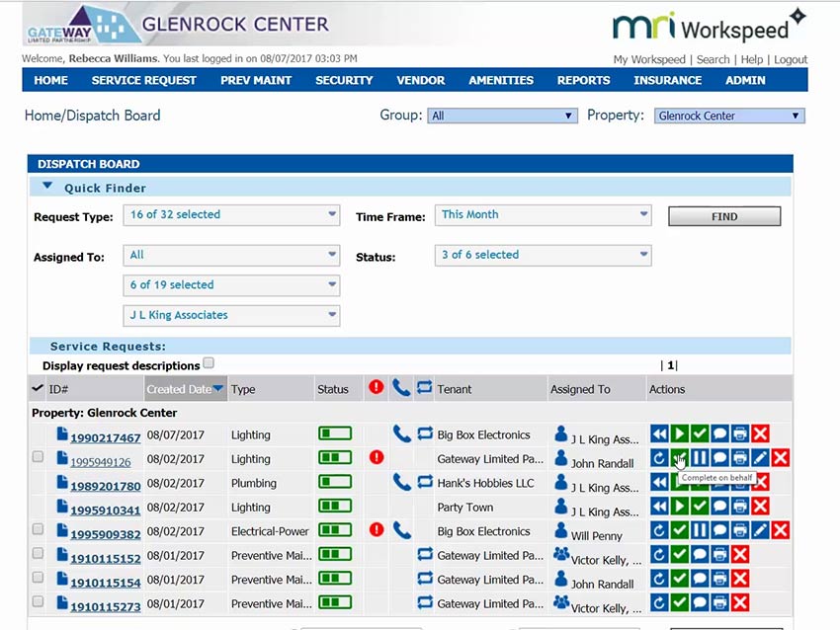
Task: Open comment bubble for Party Town request
Action: (x=719, y=506)
